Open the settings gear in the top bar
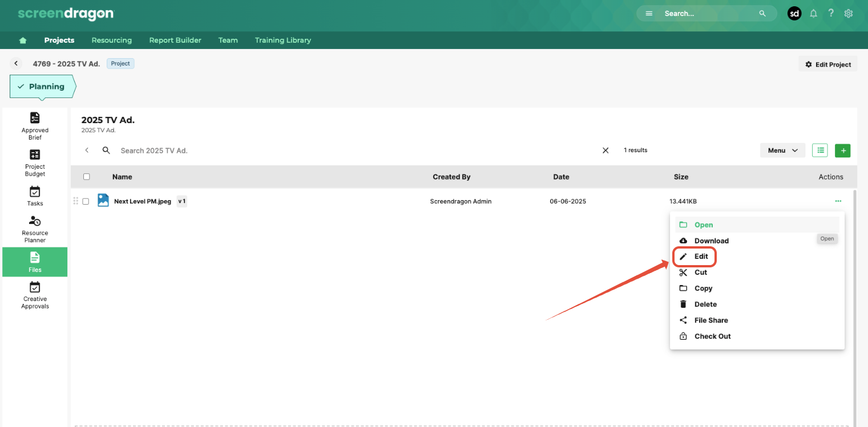 tap(849, 13)
